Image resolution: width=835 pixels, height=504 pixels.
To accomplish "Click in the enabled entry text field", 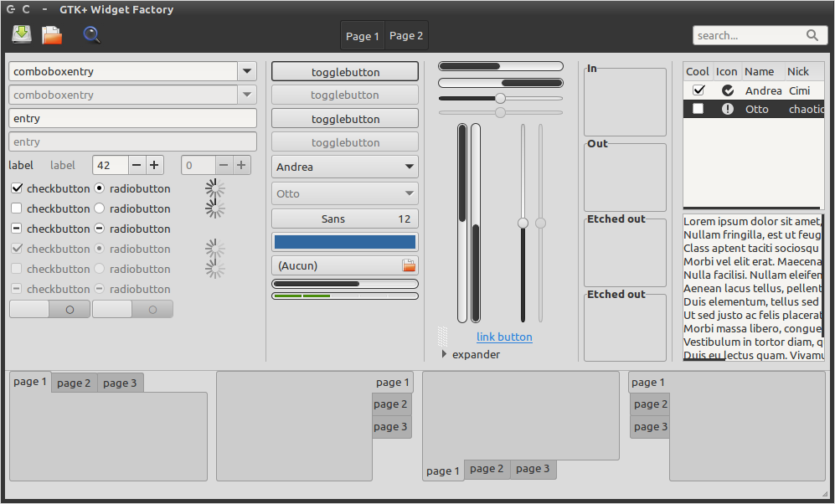I will click(x=132, y=118).
